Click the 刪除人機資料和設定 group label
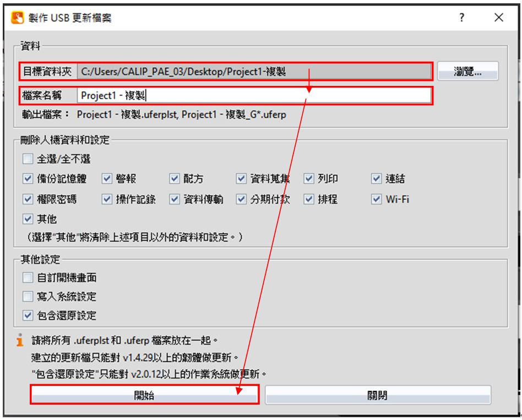The image size is (522, 420). pyautogui.click(x=65, y=140)
